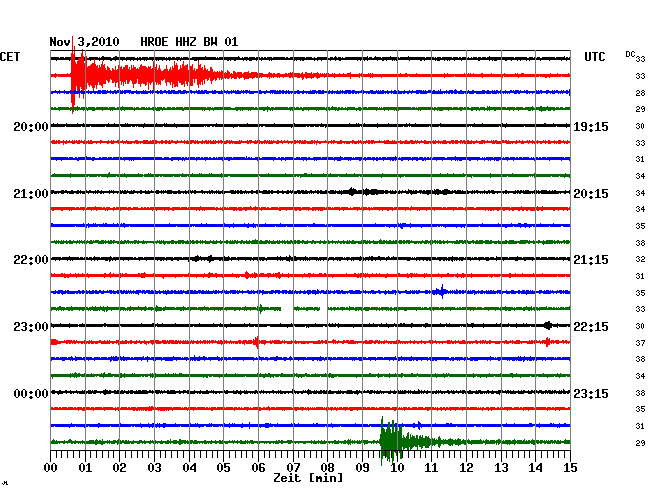Viewport: 650px width, 494px height.
Task: Select the "04" minute tick label
Action: (x=189, y=468)
